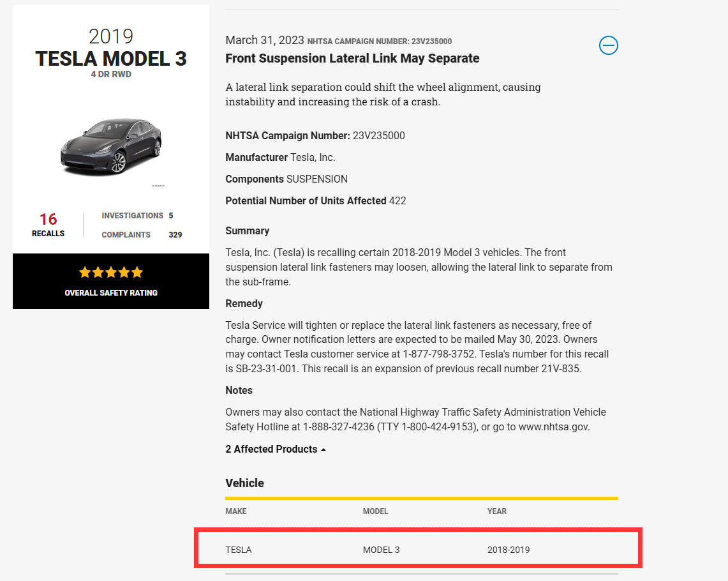The width and height of the screenshot is (728, 581).
Task: Click the www.nhtsa.gov web address
Action: click(552, 427)
